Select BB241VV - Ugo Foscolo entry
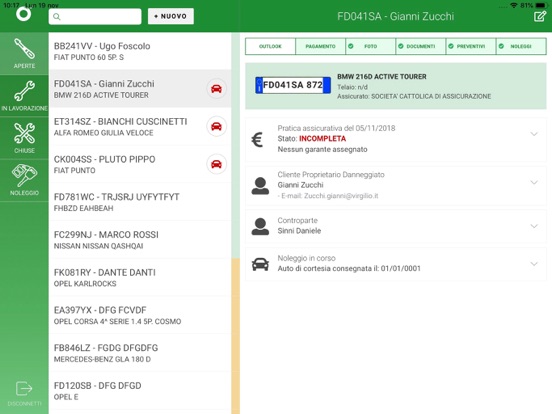The width and height of the screenshot is (552, 414). (140, 51)
